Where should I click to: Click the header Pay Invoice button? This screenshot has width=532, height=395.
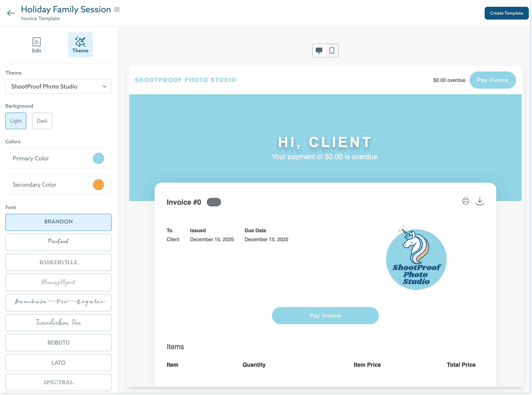pos(493,80)
